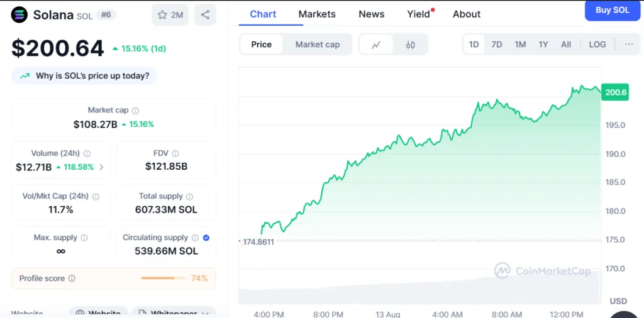Open Why is SOL's price up today?

click(x=84, y=76)
